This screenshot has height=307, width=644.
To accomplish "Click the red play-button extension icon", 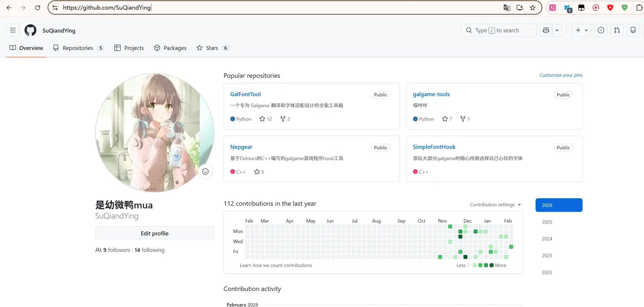I will tap(596, 8).
